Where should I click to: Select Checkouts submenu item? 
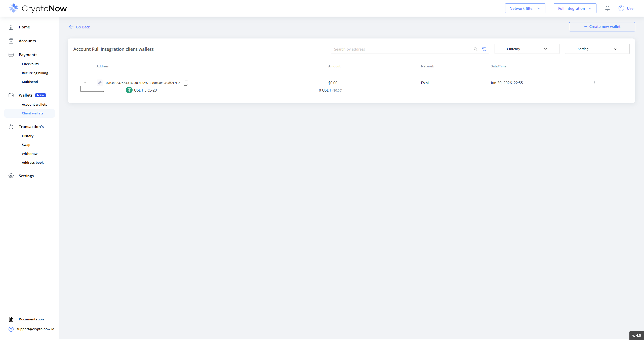coord(30,64)
